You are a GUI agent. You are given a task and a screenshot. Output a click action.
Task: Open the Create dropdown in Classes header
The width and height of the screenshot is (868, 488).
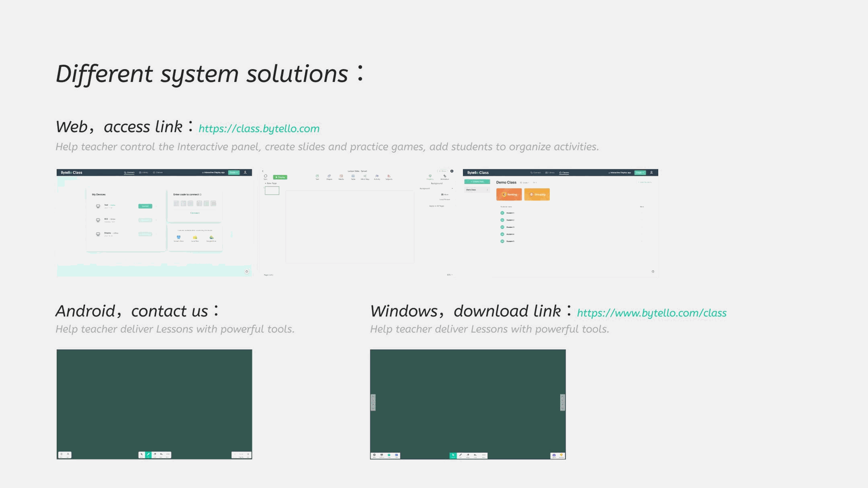(x=640, y=173)
